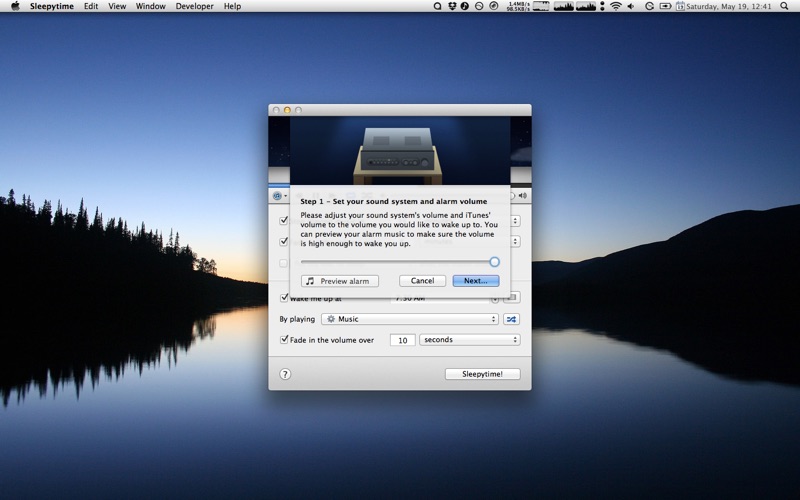Image resolution: width=800 pixels, height=500 pixels.
Task: Toggle the first checkbox behind the dialog
Action: [284, 220]
